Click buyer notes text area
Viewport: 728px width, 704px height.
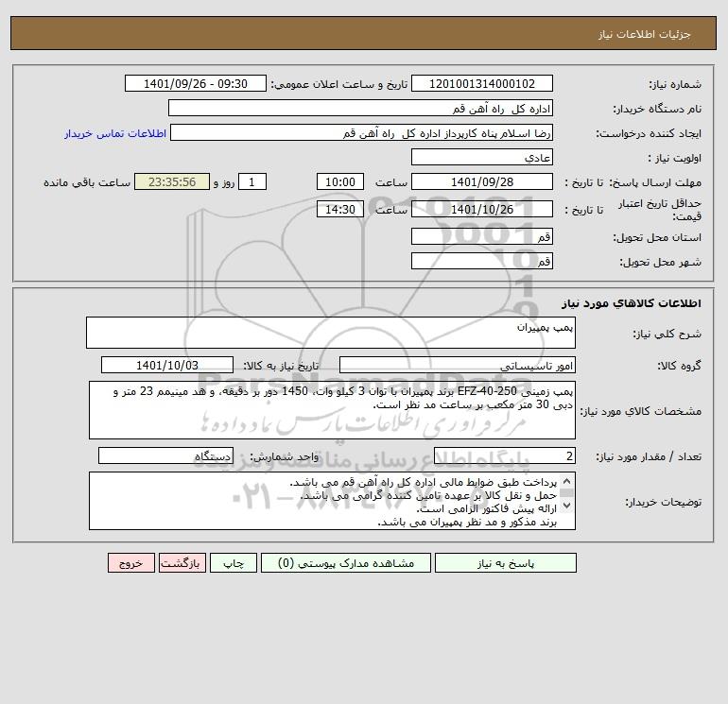click(332, 501)
